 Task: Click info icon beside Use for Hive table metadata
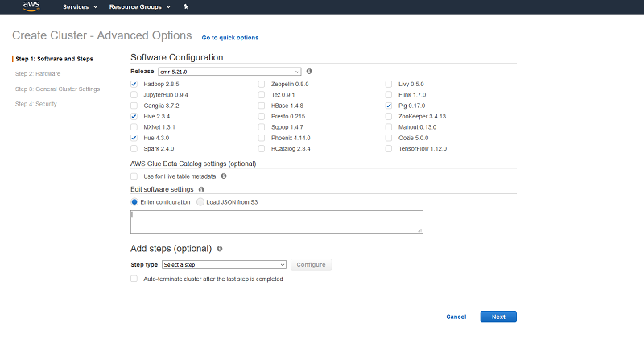tap(224, 176)
